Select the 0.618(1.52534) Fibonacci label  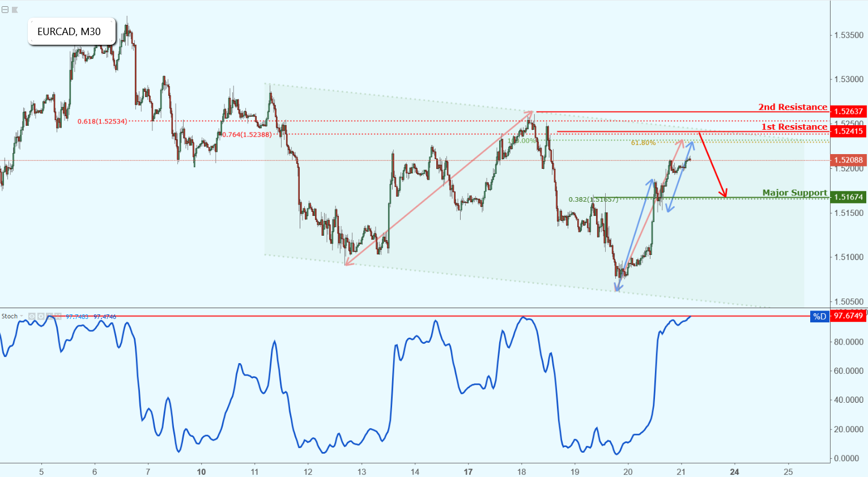click(x=103, y=121)
